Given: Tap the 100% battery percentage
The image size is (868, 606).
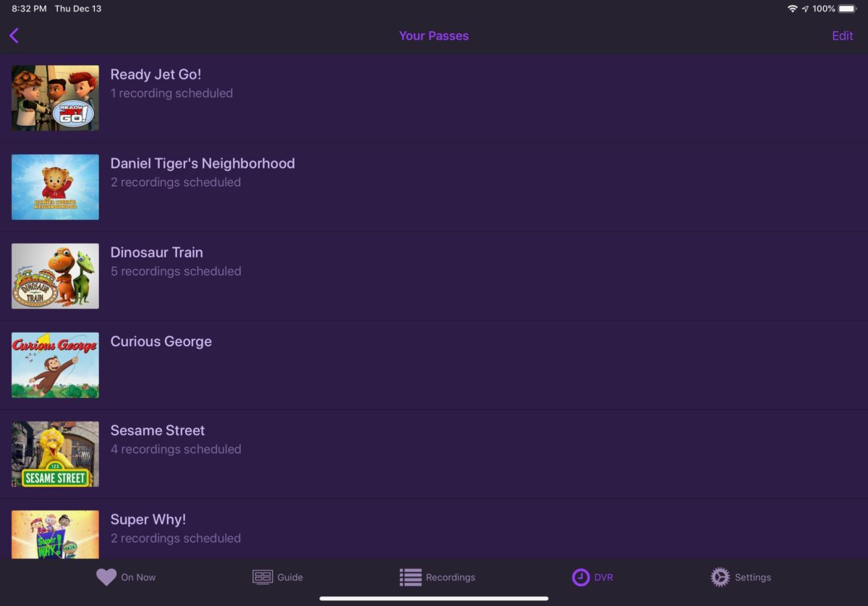Looking at the screenshot, I should tap(824, 9).
